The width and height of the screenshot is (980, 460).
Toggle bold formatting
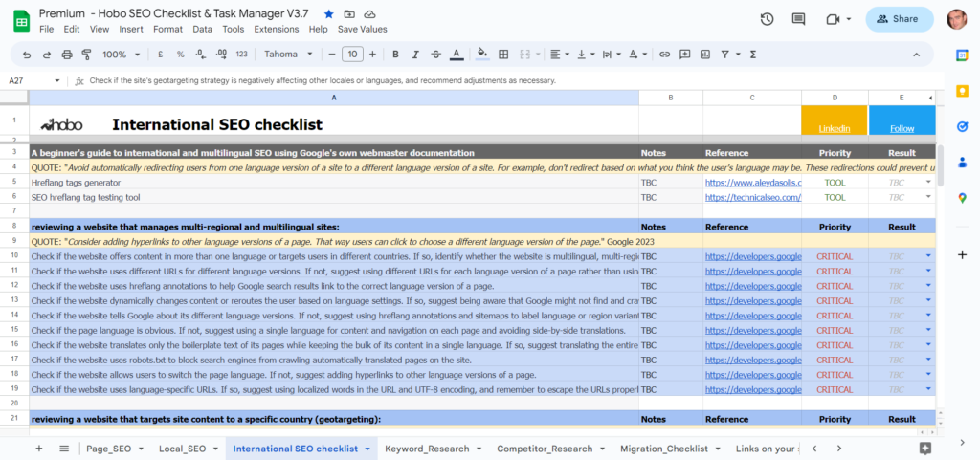tap(395, 55)
